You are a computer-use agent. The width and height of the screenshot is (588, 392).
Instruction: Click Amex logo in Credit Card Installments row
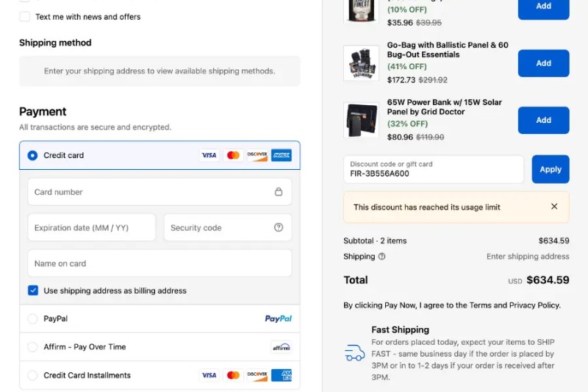coord(282,375)
